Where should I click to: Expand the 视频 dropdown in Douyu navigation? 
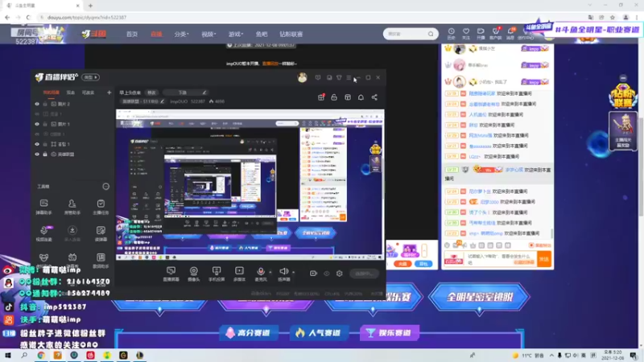208,34
